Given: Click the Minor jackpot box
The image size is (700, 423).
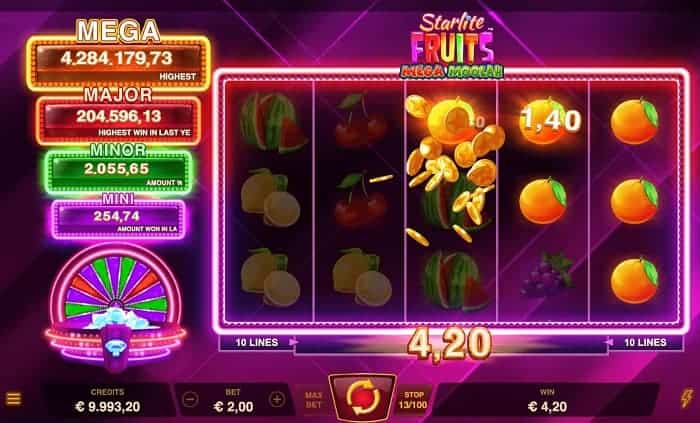Looking at the screenshot, I should pos(118,172).
